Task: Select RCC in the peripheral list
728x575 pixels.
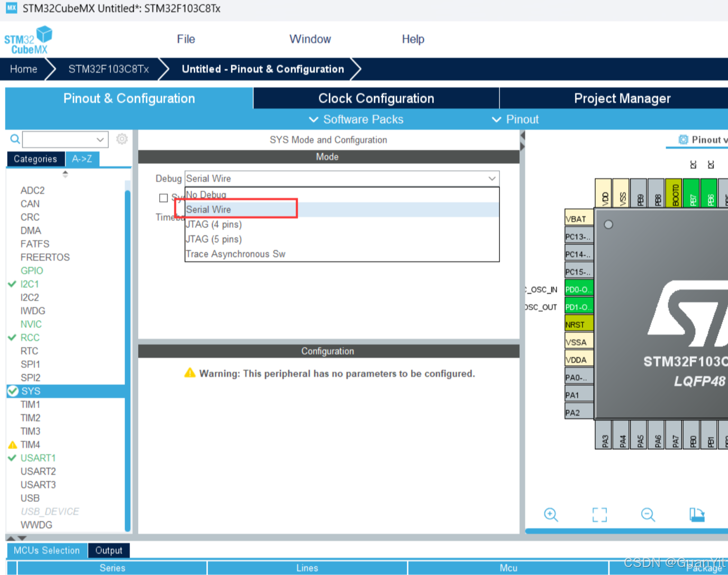Action: (x=30, y=337)
